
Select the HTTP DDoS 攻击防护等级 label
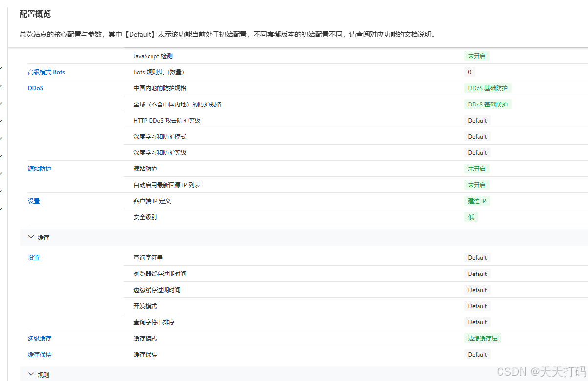(167, 121)
